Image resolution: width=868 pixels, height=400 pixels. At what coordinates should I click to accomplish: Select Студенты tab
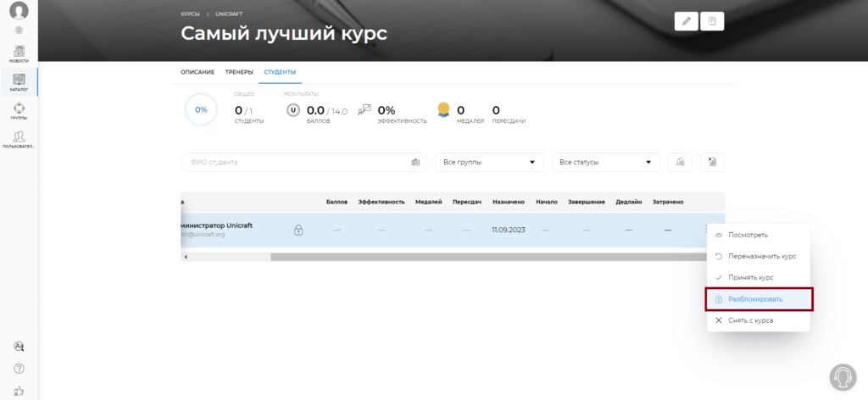(x=280, y=73)
